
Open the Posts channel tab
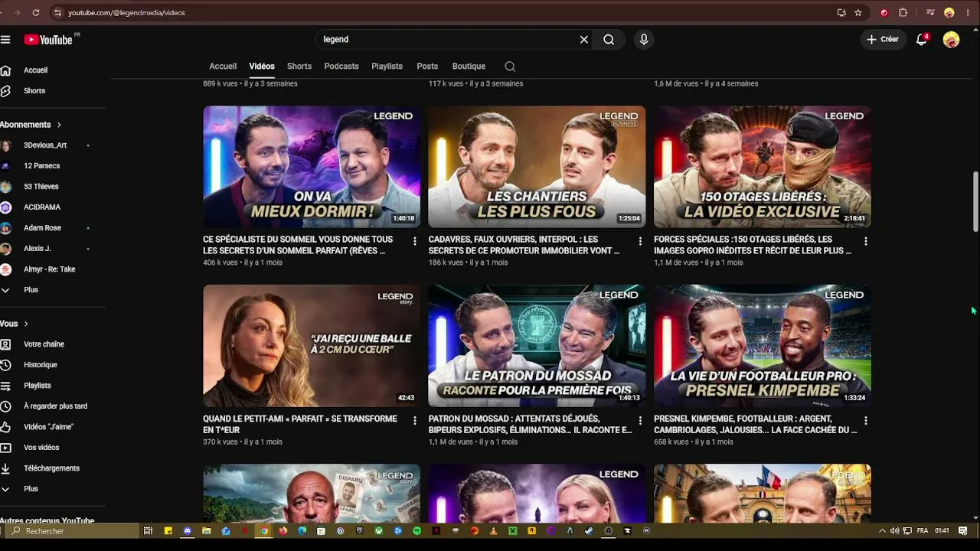click(x=427, y=67)
